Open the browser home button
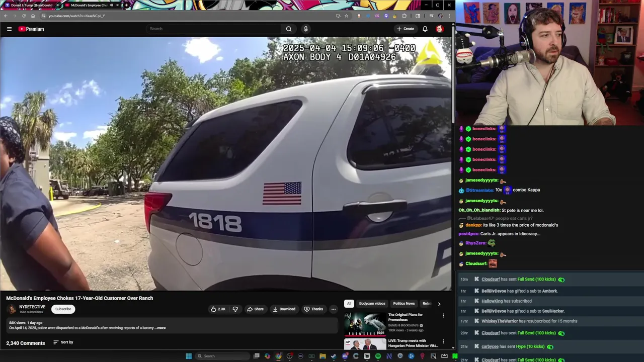This screenshot has height=362, width=644. click(33, 16)
